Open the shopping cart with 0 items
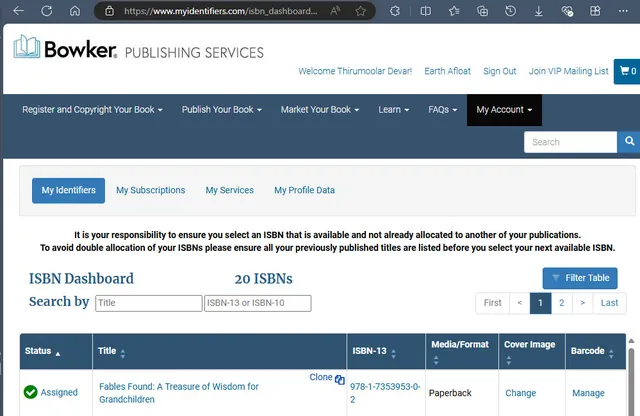 coord(628,71)
